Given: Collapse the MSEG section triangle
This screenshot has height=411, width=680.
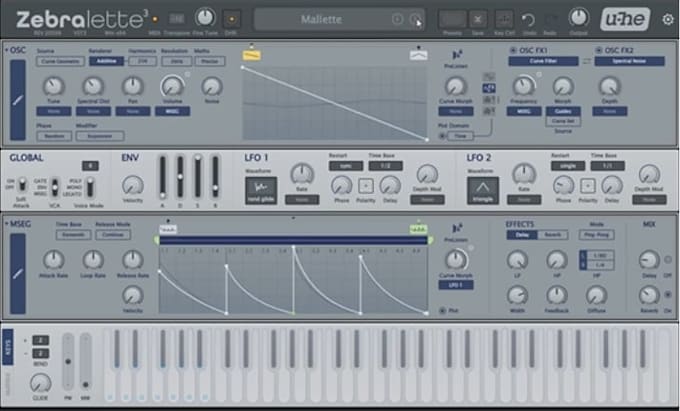Looking at the screenshot, I should (x=6, y=224).
